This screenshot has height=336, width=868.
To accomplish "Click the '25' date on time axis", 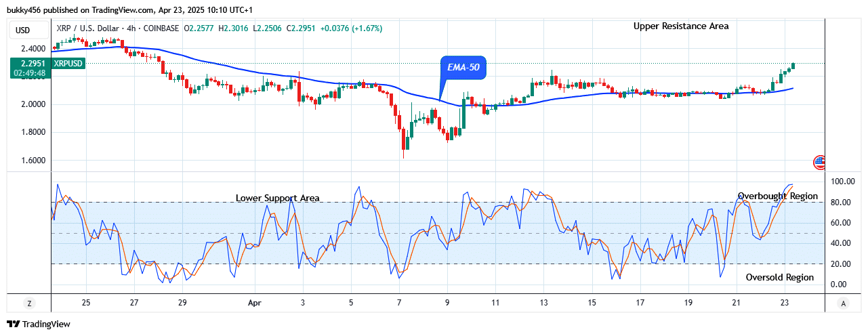I will [x=86, y=302].
